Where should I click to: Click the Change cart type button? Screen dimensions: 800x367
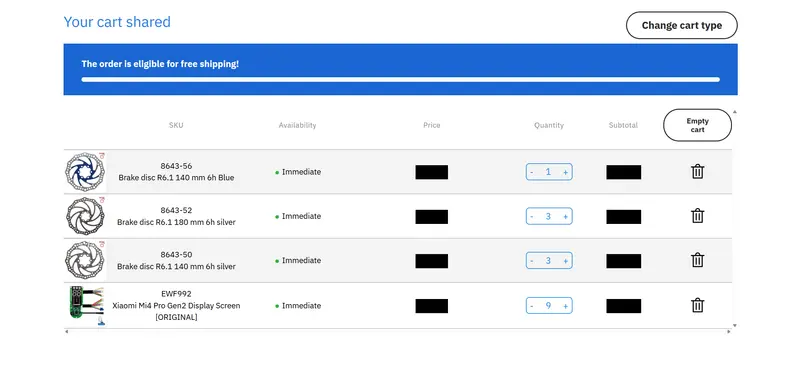682,26
